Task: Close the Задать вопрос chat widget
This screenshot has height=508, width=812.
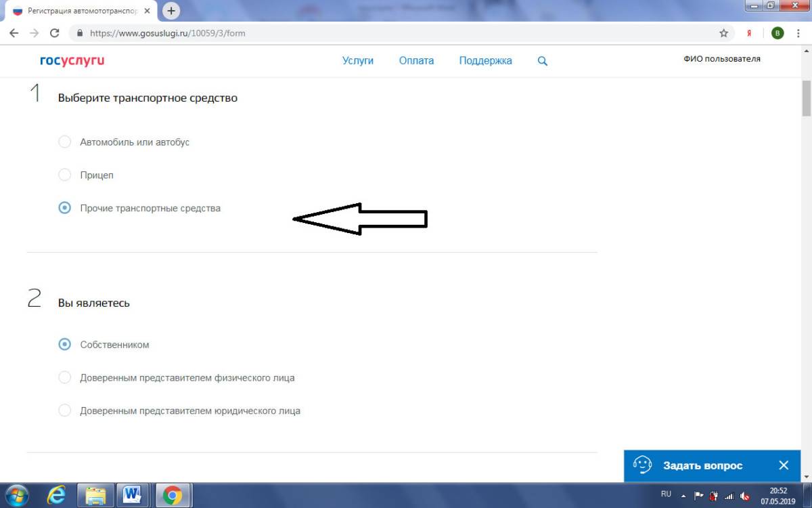Action: click(x=783, y=465)
